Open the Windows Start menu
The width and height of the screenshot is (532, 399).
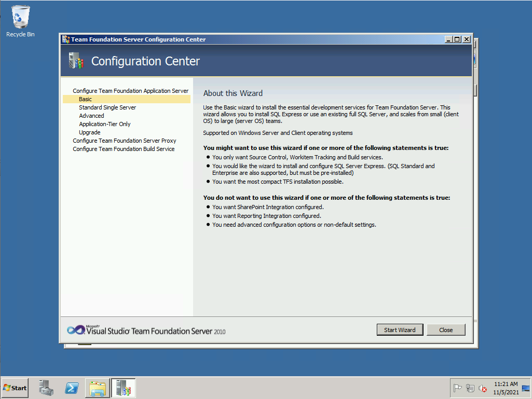(x=15, y=388)
